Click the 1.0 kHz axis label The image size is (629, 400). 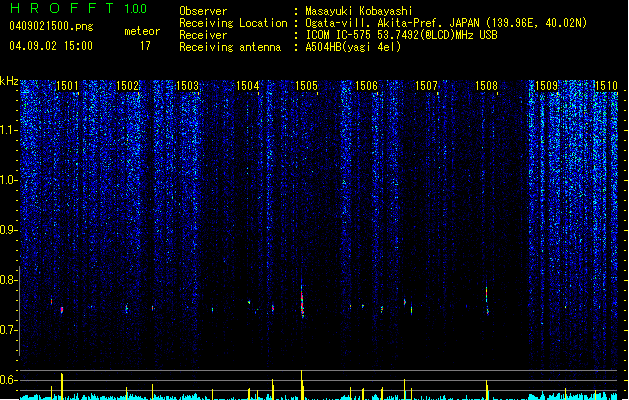pos(9,180)
